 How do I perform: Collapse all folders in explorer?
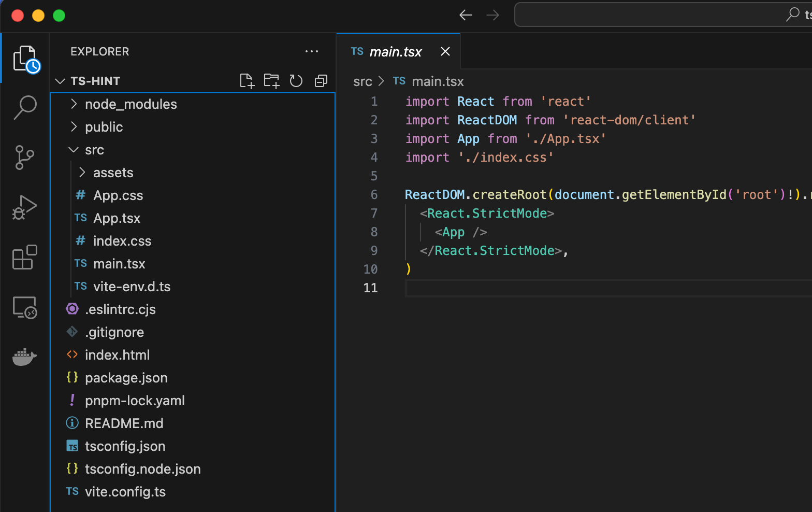(321, 81)
